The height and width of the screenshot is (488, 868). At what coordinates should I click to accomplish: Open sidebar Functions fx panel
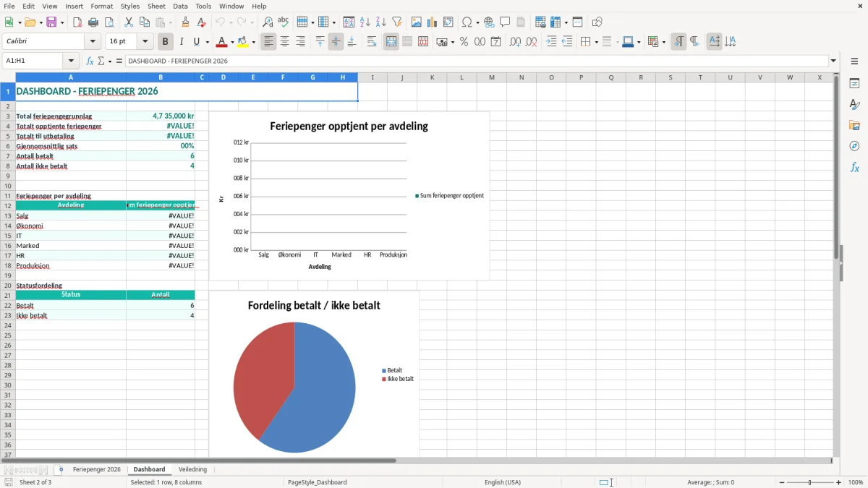pos(854,167)
